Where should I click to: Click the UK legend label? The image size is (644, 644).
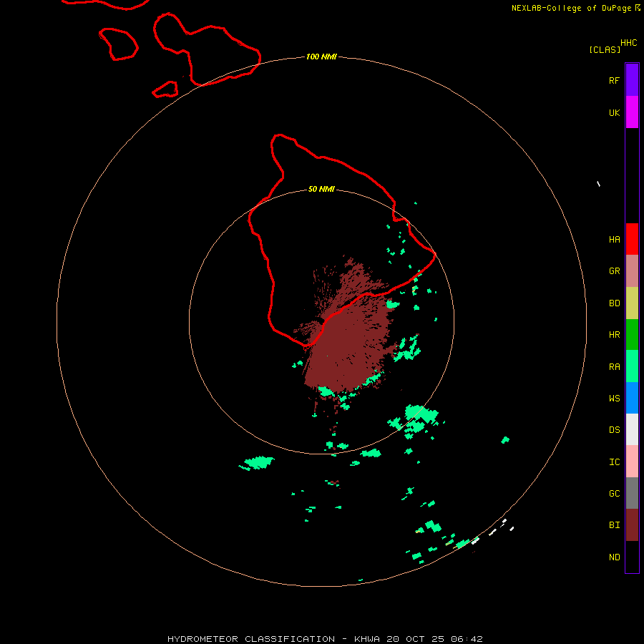[614, 112]
